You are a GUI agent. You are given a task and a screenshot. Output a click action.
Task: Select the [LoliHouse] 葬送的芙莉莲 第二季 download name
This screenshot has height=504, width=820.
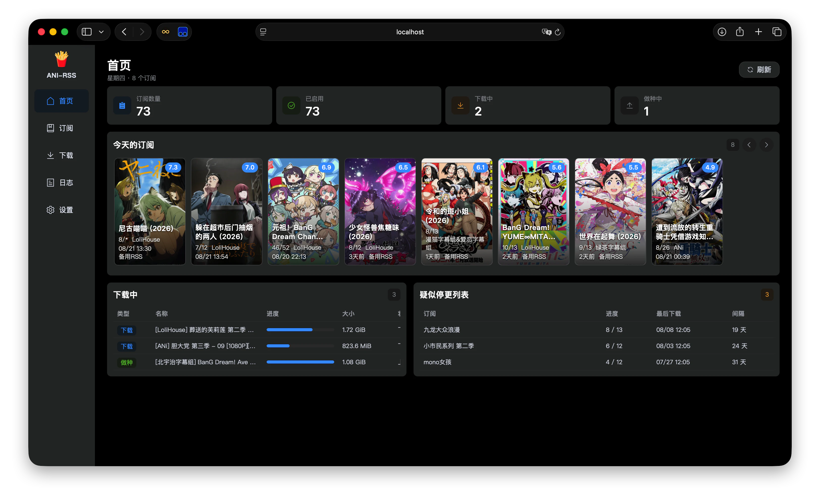[205, 330]
